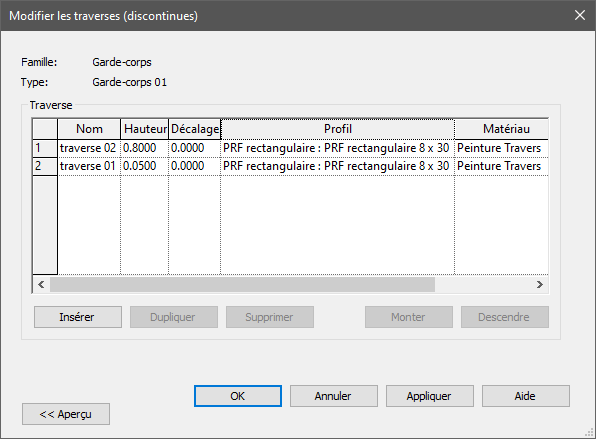This screenshot has width=596, height=439.
Task: Open help via the Aide button
Action: [x=526, y=396]
